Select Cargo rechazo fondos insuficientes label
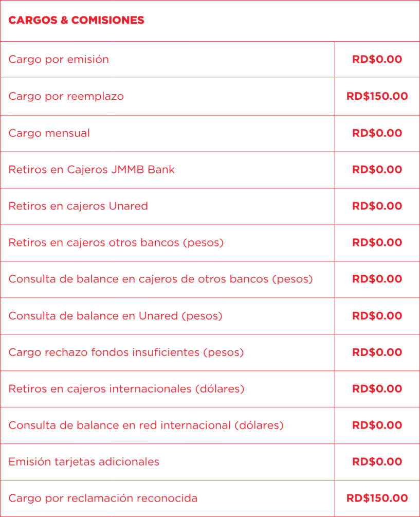Viewport: 420px width, 517px height. 126,352
